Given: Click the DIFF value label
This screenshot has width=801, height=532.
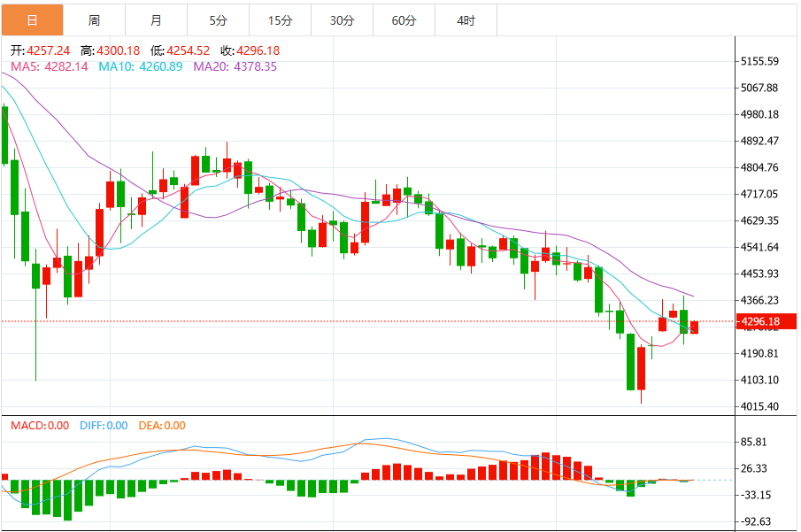Looking at the screenshot, I should [x=104, y=426].
